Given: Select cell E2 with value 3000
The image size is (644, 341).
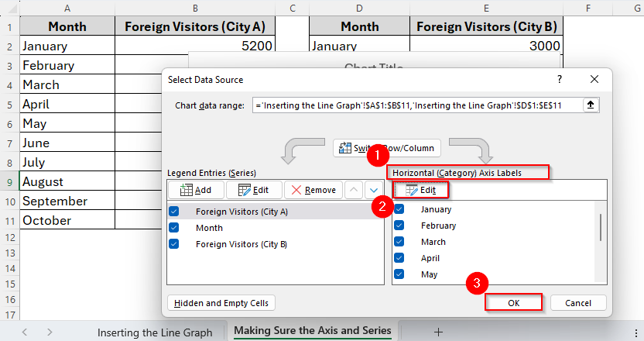Looking at the screenshot, I should pos(486,43).
